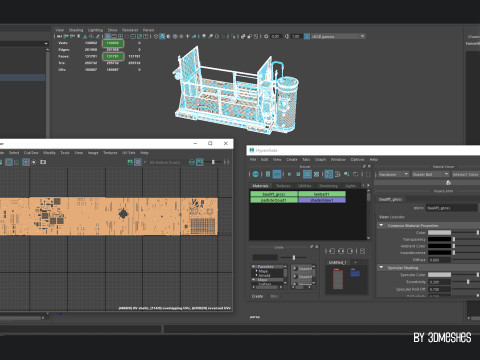The height and width of the screenshot is (360, 480).
Task: Select the lambert1 material in Hypershade
Action: 322,194
